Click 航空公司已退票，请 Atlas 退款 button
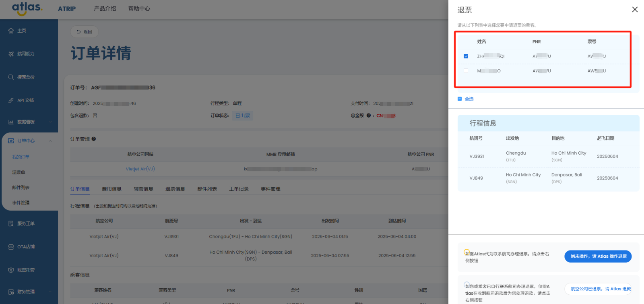The image size is (644, 304). 598,289
